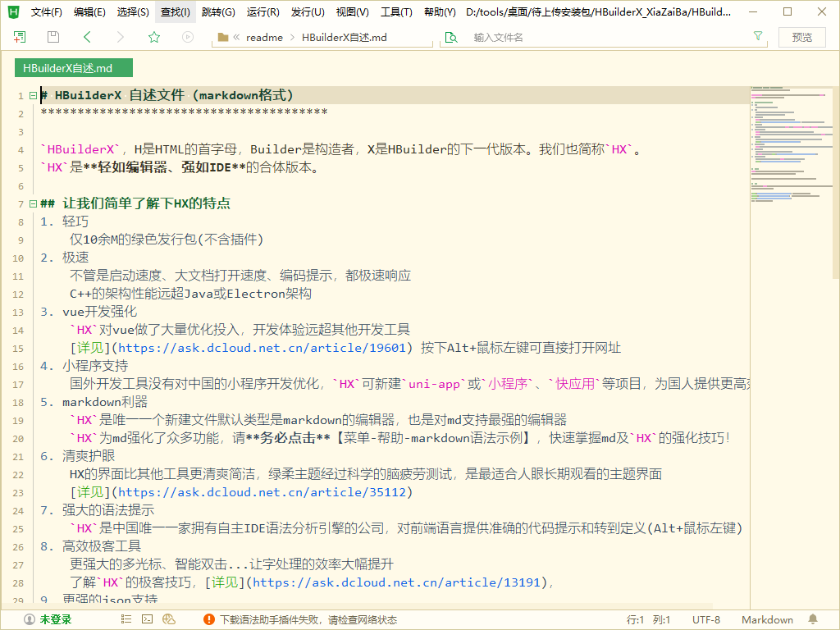Click readme folder in breadcrumb
This screenshot has height=630, width=840.
click(x=264, y=37)
